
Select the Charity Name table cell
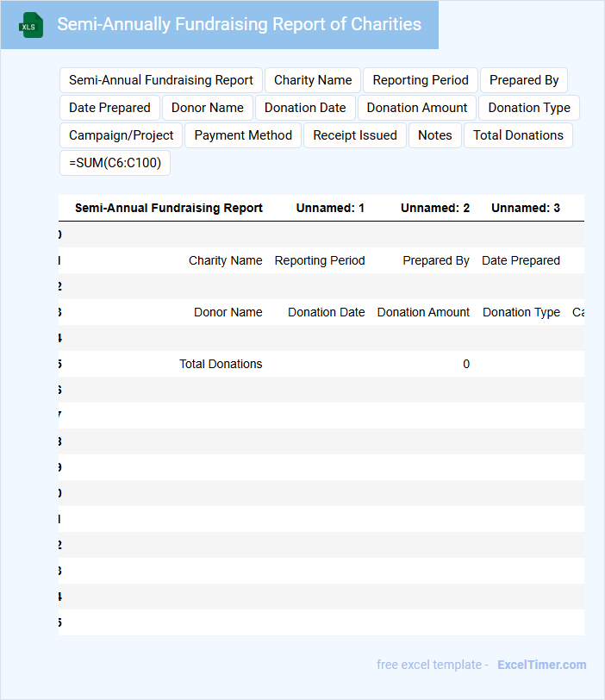pyautogui.click(x=225, y=260)
